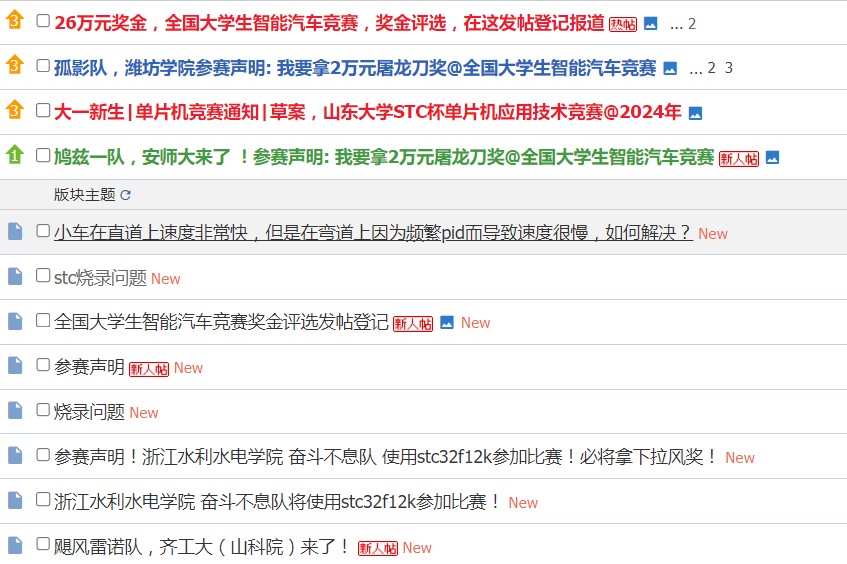Click the document icon beside the 浙江水利水电学院 奋斗不息队将使用 thread
The image size is (847, 564).
[x=15, y=500]
